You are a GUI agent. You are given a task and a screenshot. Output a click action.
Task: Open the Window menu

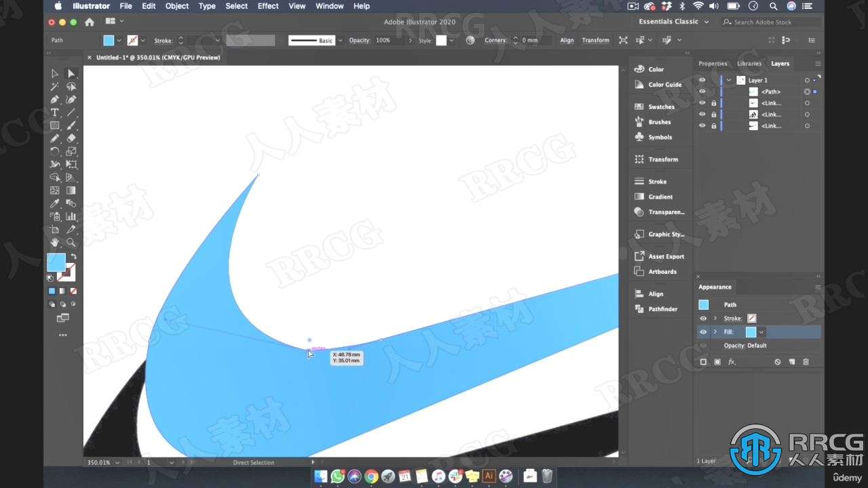tap(330, 6)
